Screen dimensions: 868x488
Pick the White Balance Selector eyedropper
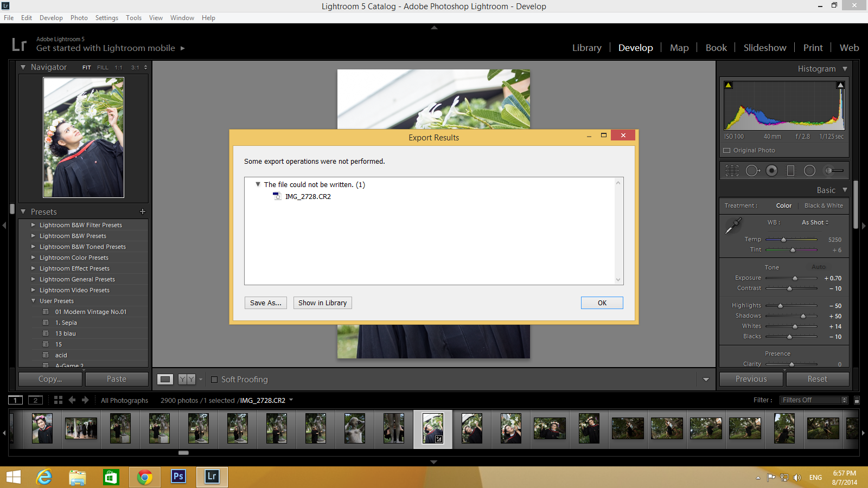pyautogui.click(x=733, y=226)
